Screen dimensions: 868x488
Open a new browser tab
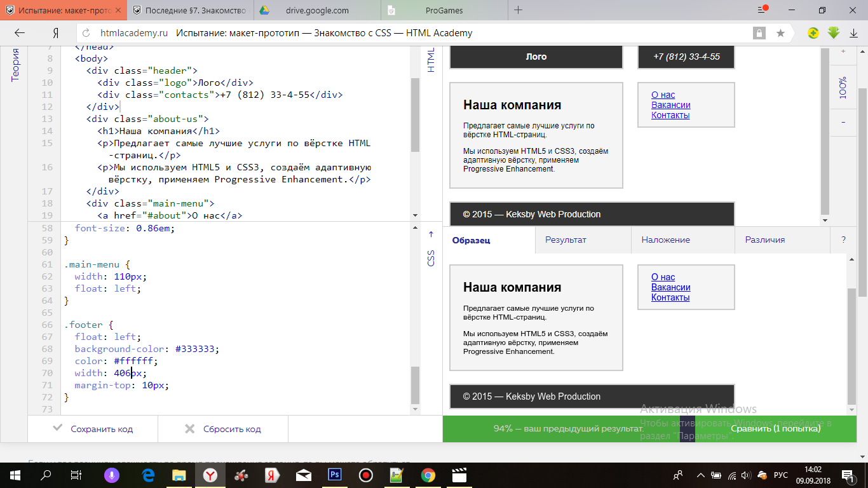click(x=518, y=10)
